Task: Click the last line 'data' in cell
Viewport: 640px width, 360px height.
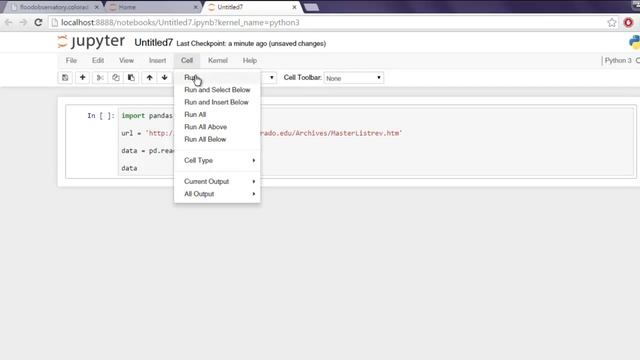Action: pyautogui.click(x=129, y=168)
